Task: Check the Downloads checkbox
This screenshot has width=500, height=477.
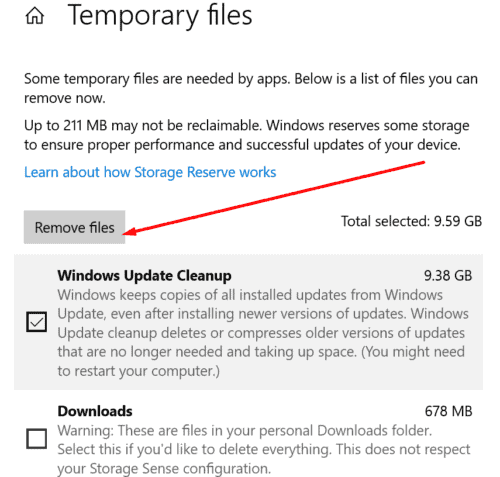Action: (x=36, y=439)
